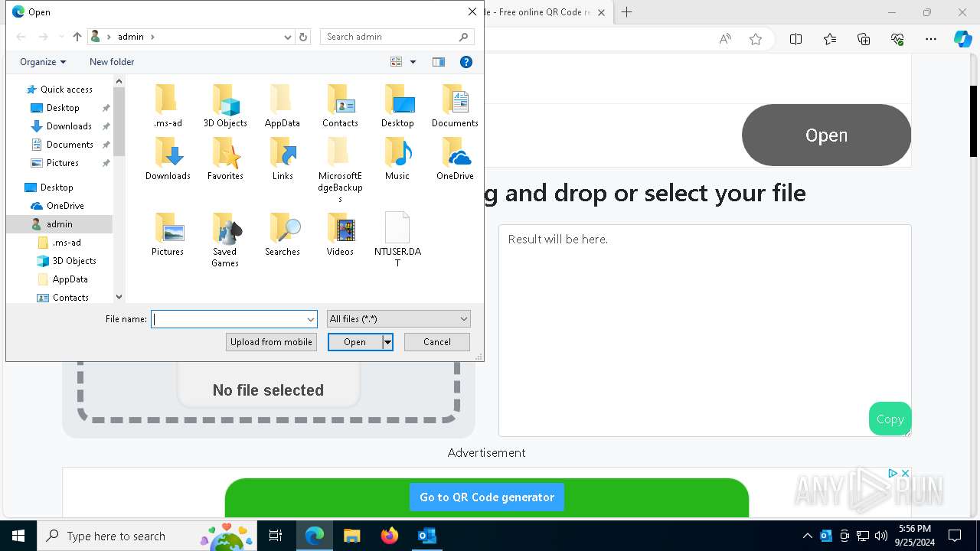This screenshot has width=980, height=551.
Task: Click the Cancel button
Action: click(x=437, y=342)
